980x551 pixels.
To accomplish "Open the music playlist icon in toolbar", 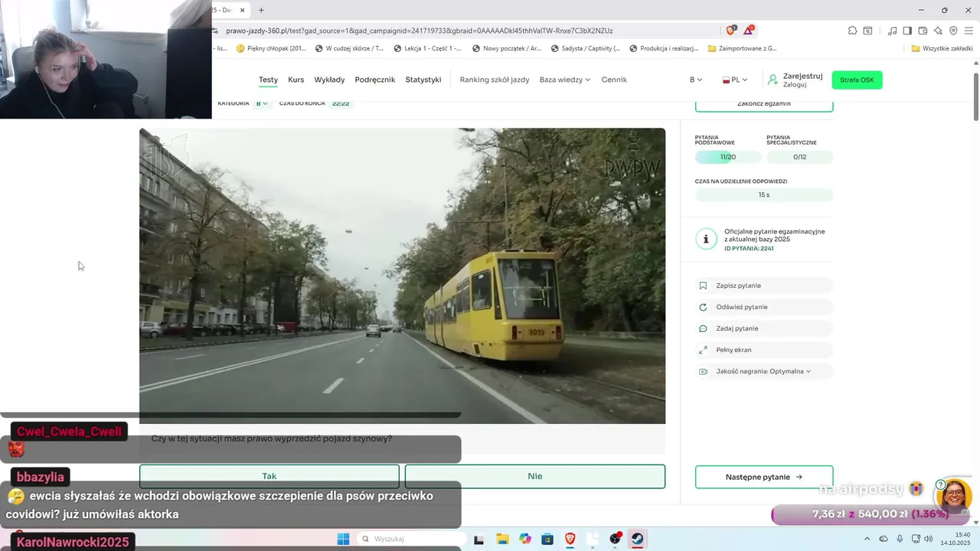I will pyautogui.click(x=892, y=31).
